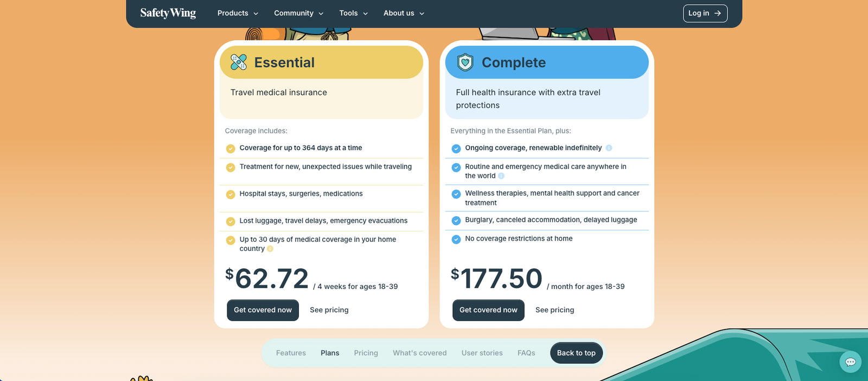Click 'Hospital stays, surgeries, medications' text
868x381 pixels.
[301, 193]
